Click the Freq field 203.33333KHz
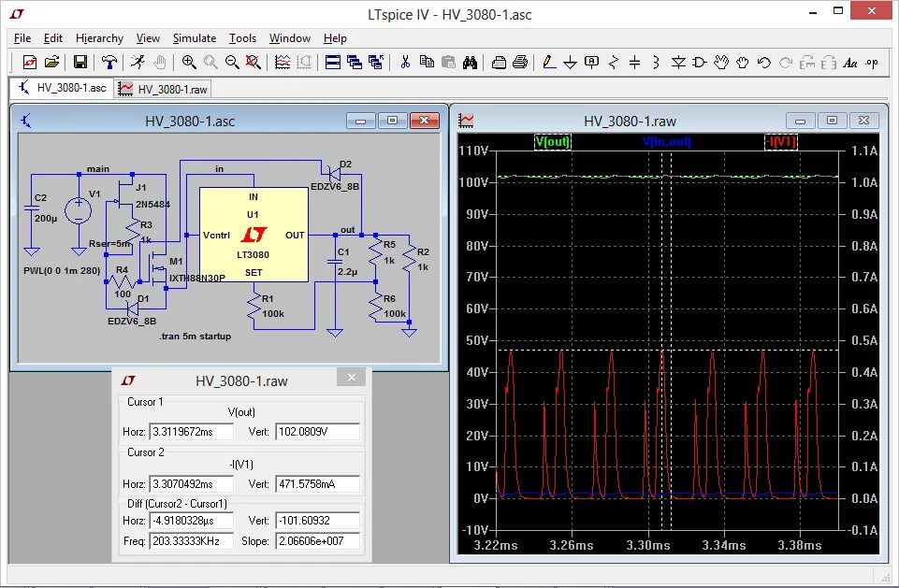Image resolution: width=899 pixels, height=588 pixels. [191, 541]
